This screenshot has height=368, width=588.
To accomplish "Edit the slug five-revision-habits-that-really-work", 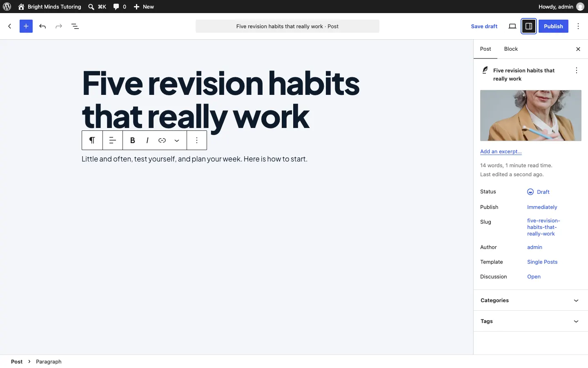I will [543, 227].
